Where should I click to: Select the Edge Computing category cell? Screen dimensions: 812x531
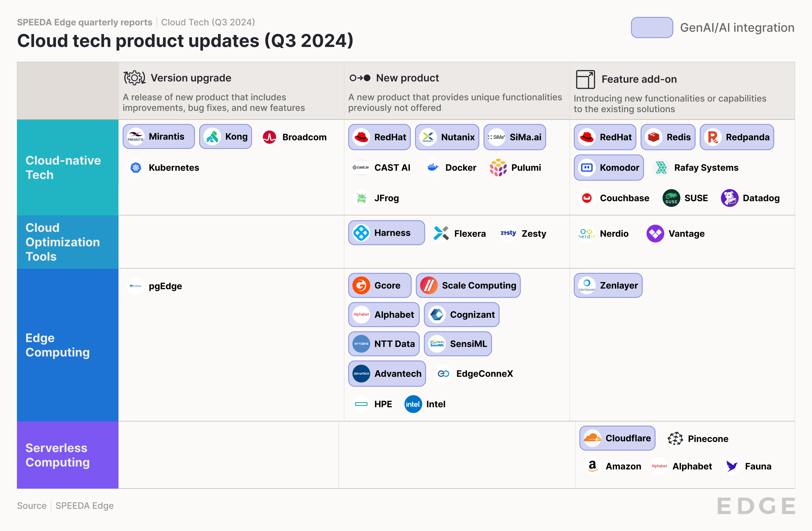point(67,345)
